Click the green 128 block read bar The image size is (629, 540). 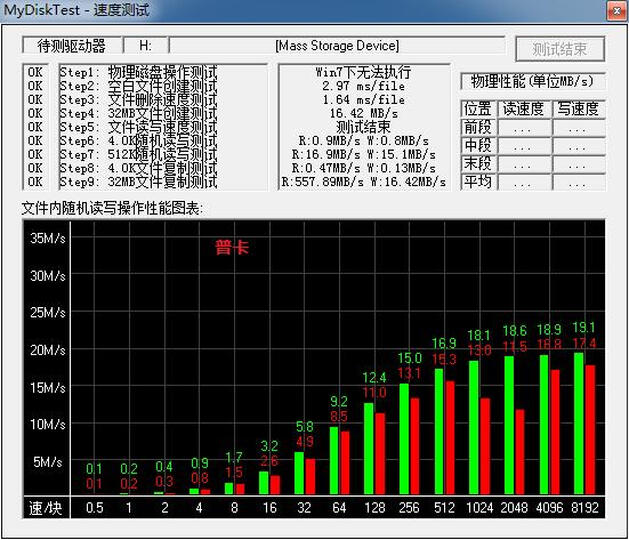pyautogui.click(x=369, y=449)
